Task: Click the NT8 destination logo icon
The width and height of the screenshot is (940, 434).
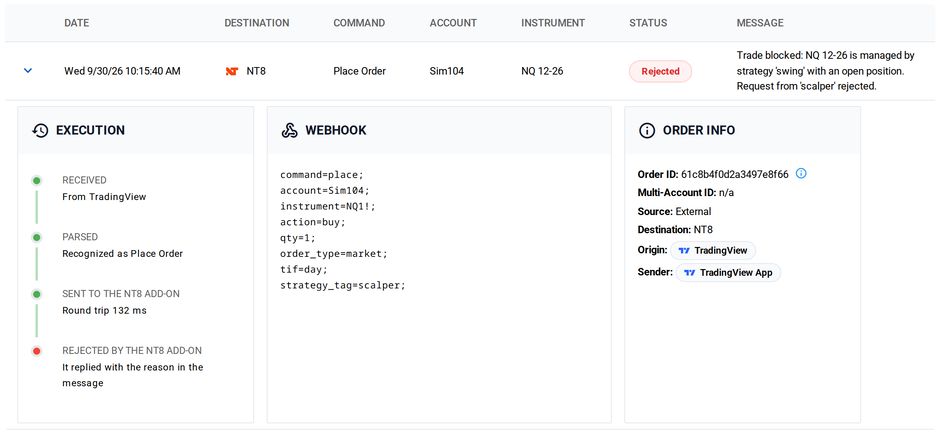Action: pyautogui.click(x=232, y=71)
